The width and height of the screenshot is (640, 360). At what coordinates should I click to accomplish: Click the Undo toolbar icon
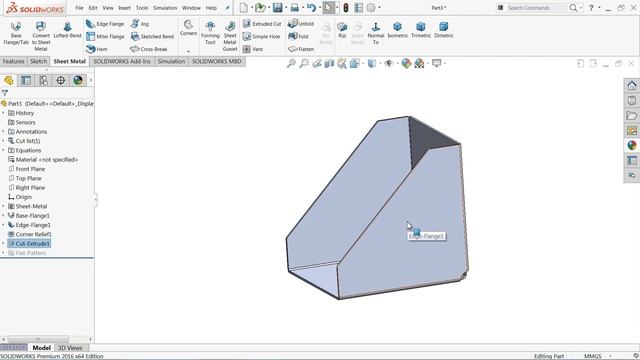[311, 7]
